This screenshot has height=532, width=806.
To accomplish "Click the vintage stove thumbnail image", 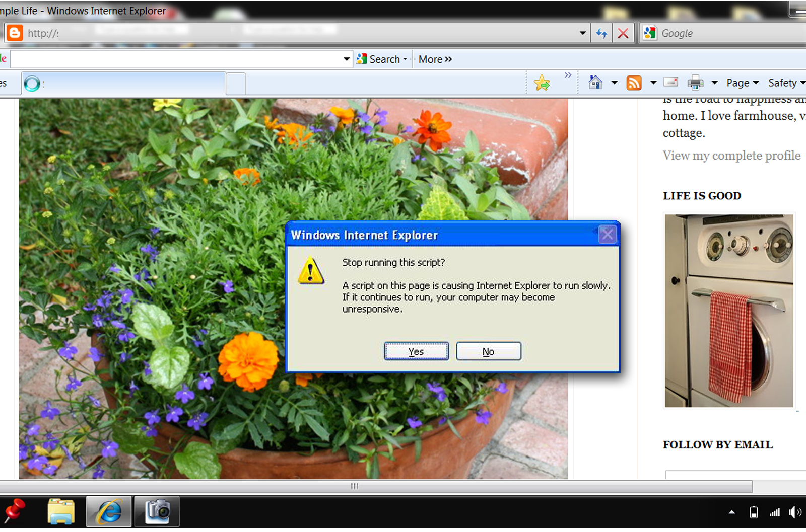I will click(729, 311).
